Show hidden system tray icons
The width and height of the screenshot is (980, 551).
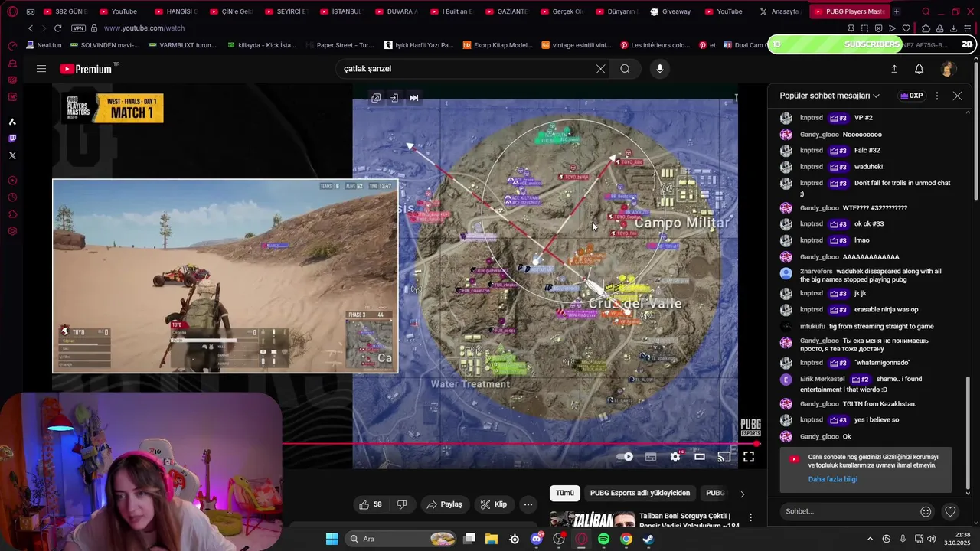[x=870, y=539]
